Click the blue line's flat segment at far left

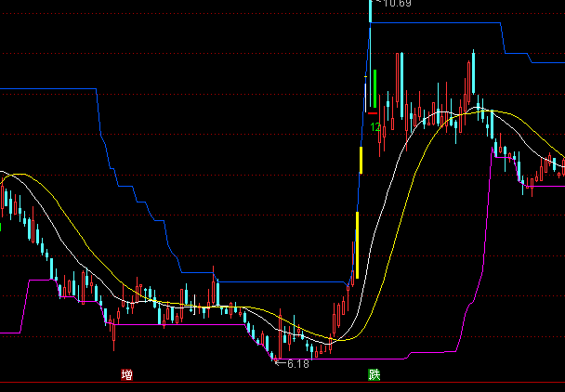46,89
